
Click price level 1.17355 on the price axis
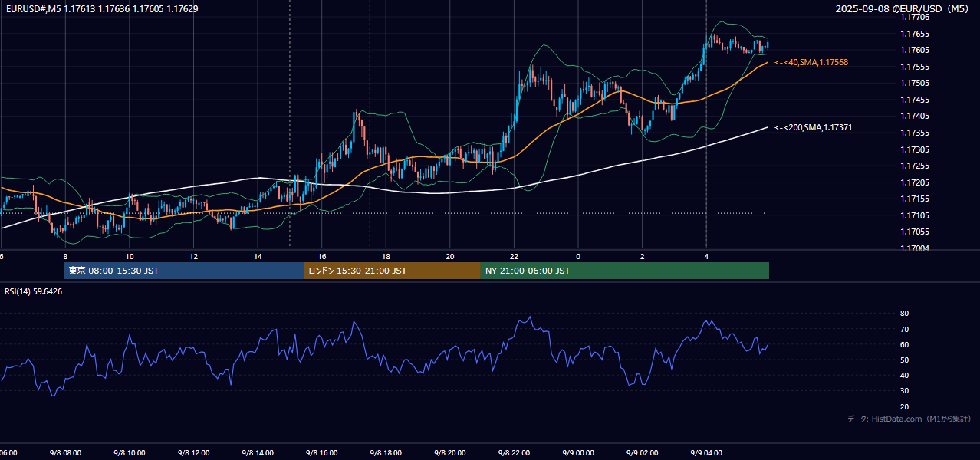[x=914, y=133]
